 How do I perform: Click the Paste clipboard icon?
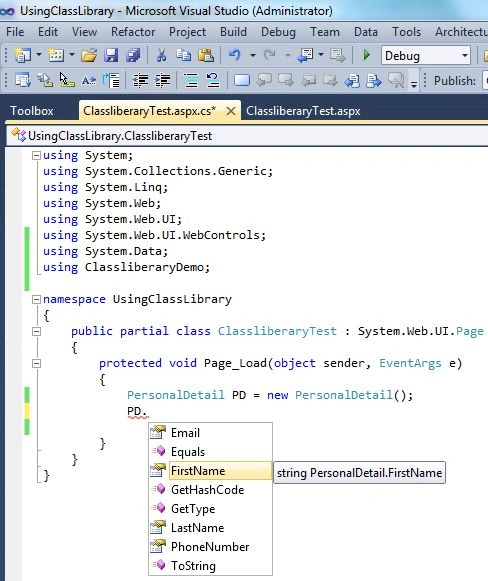click(206, 56)
